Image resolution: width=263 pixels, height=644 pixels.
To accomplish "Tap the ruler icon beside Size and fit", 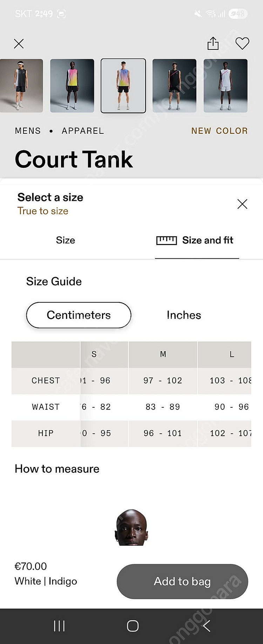I will point(167,241).
